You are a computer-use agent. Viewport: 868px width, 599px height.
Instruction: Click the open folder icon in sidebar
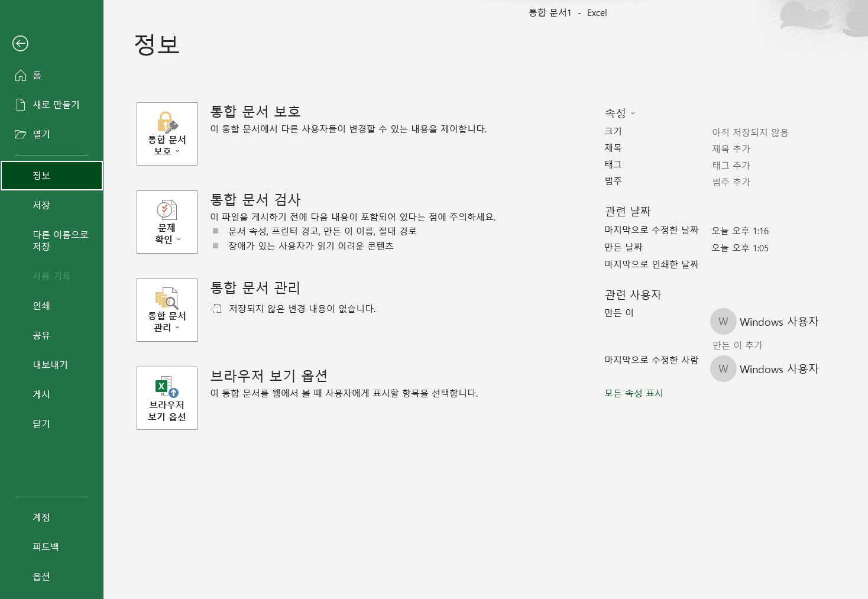click(21, 134)
